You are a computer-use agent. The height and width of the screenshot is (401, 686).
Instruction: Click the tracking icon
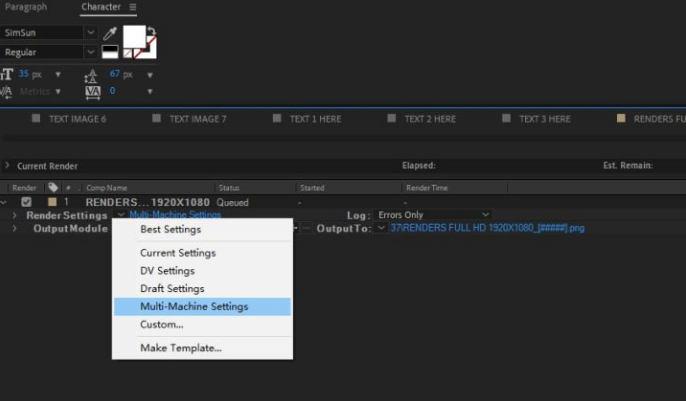(91, 91)
